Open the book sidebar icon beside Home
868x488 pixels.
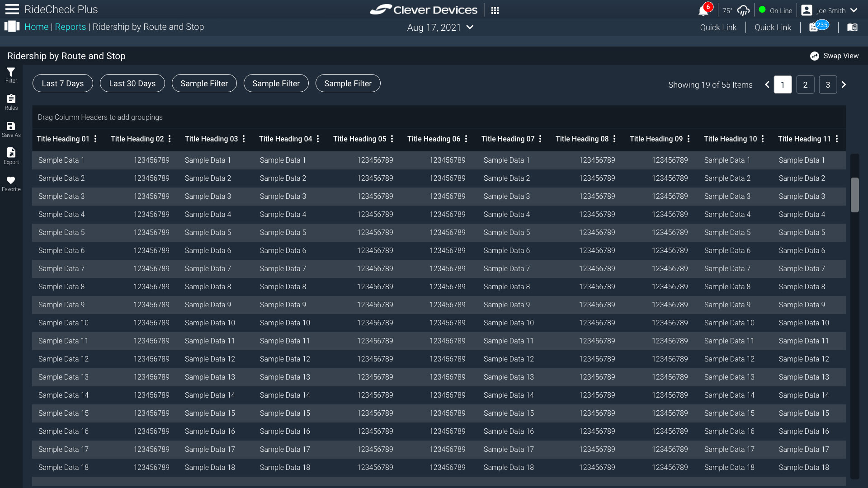click(12, 26)
